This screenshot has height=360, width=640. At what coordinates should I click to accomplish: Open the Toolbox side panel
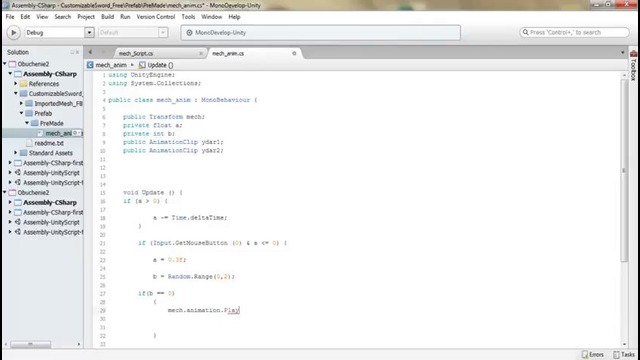[x=633, y=65]
